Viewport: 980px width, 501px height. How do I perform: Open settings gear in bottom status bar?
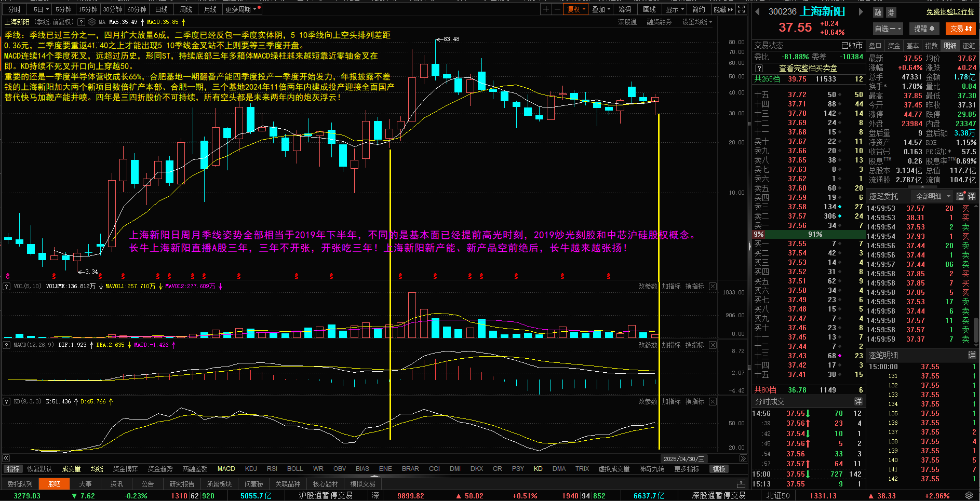coord(969,496)
